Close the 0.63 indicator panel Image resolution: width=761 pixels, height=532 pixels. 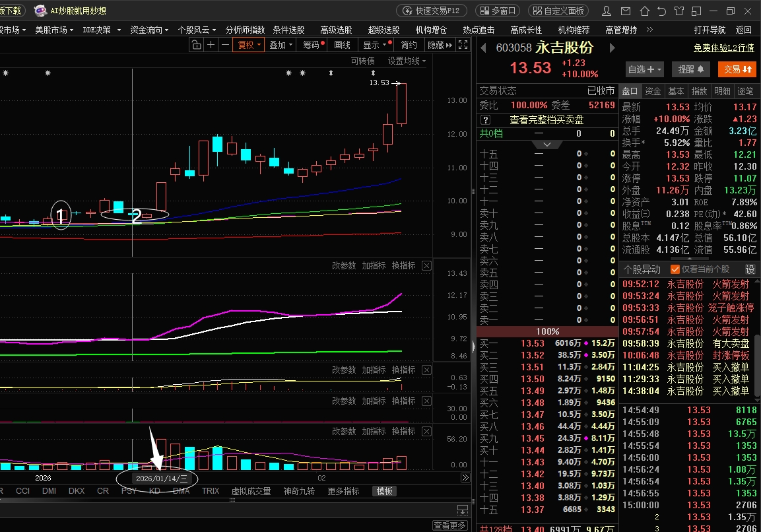[x=426, y=370]
